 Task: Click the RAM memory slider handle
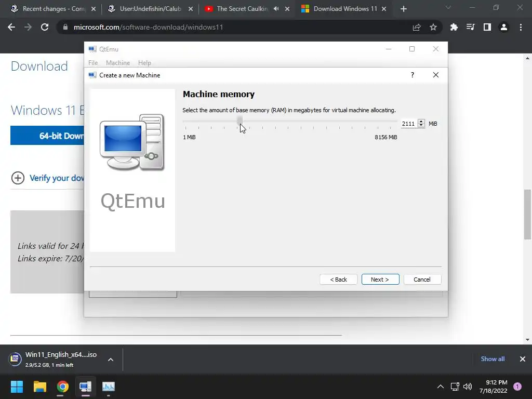click(x=240, y=120)
